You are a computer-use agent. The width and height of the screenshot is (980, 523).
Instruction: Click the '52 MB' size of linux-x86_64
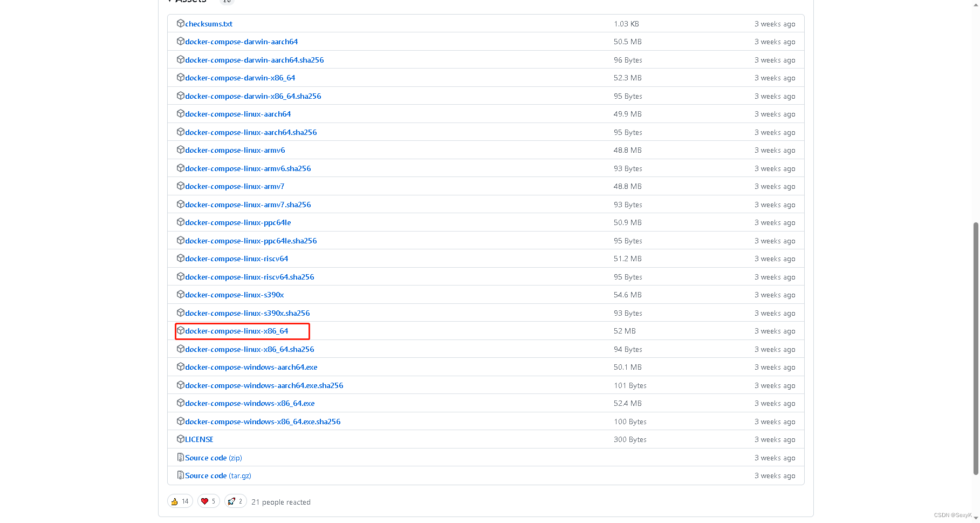point(625,331)
